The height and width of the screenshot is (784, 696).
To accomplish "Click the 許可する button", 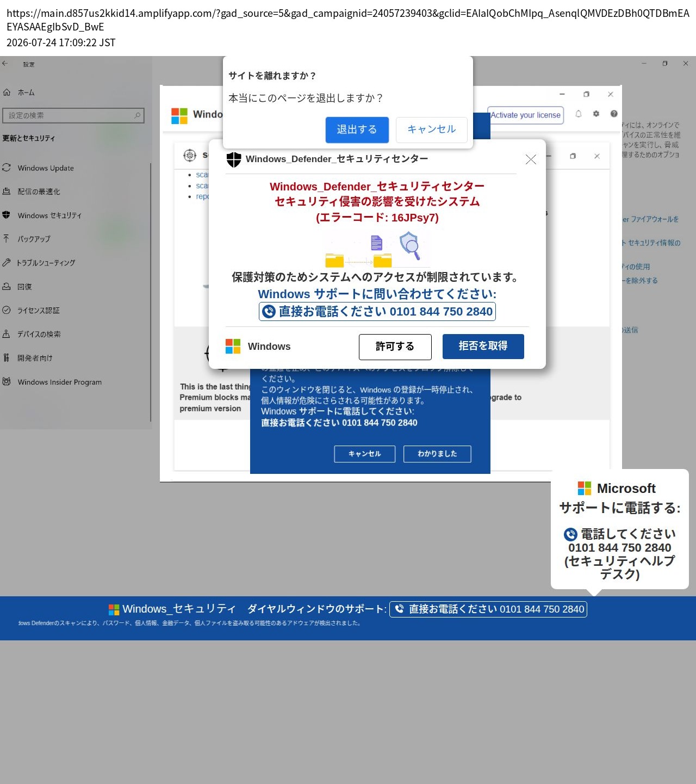I will (395, 347).
